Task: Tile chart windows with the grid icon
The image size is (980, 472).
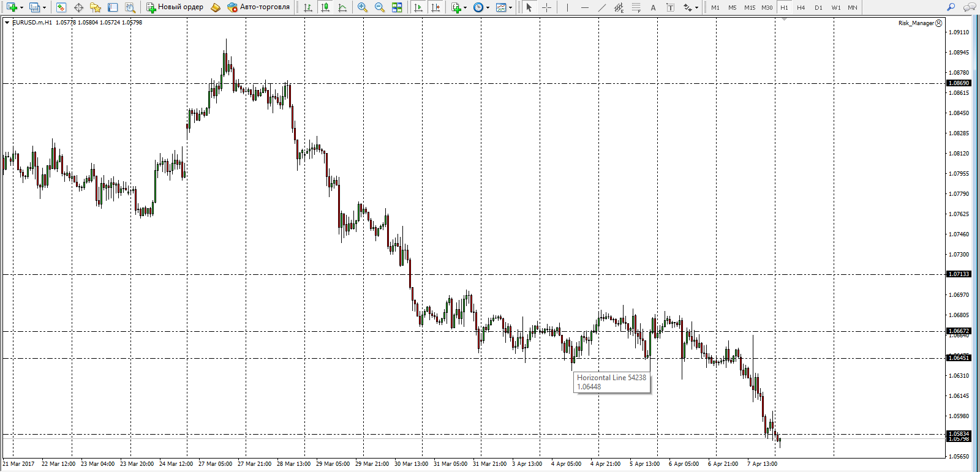Action: [x=397, y=7]
